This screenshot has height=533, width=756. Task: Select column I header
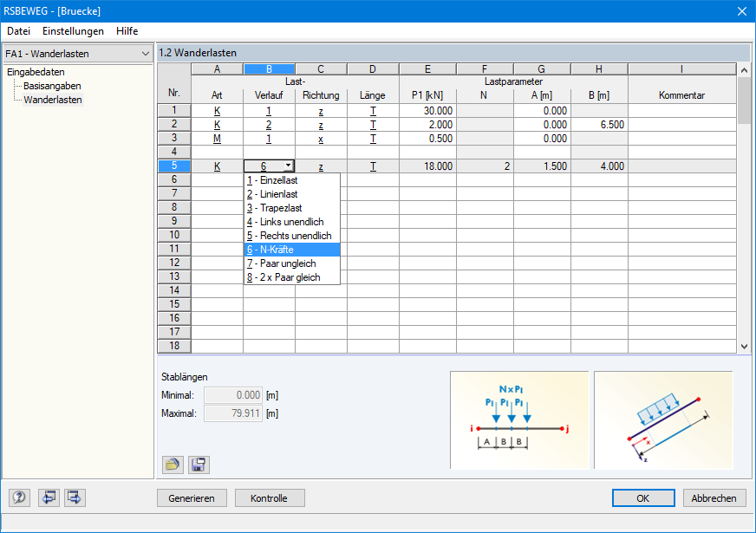point(681,69)
